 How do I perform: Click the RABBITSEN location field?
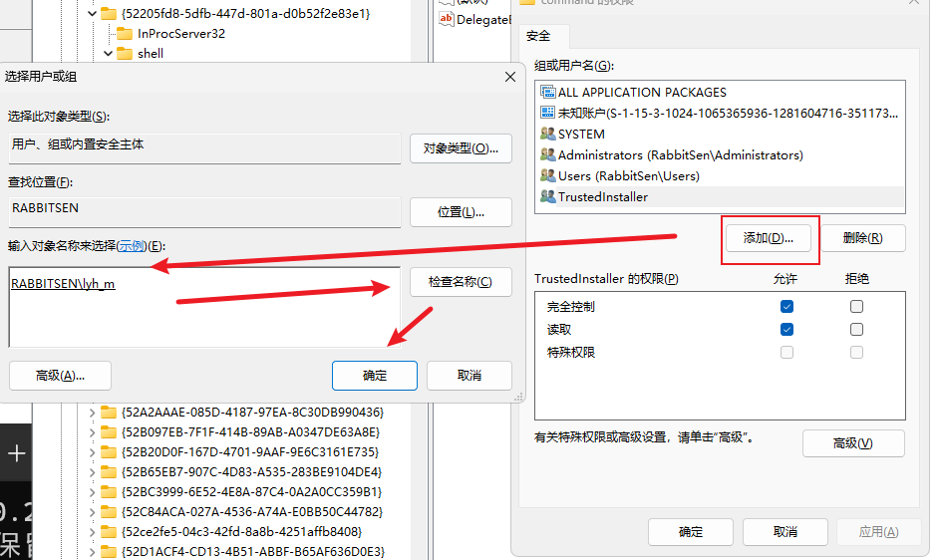click(204, 212)
